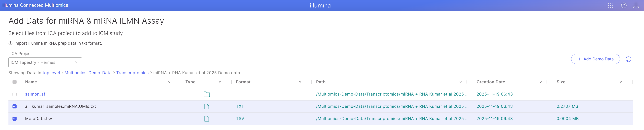The image size is (644, 130).
Task: Open the Path column options menu icon
Action: coord(467,82)
